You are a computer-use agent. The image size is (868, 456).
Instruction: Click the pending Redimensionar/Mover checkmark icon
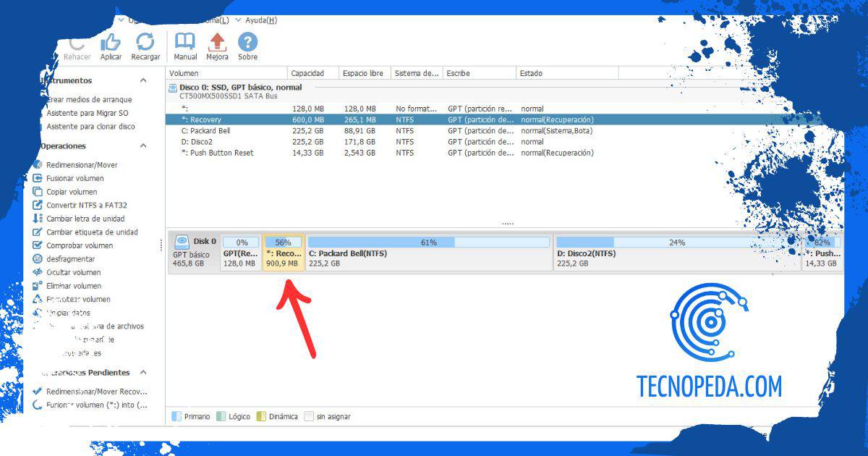tap(38, 391)
